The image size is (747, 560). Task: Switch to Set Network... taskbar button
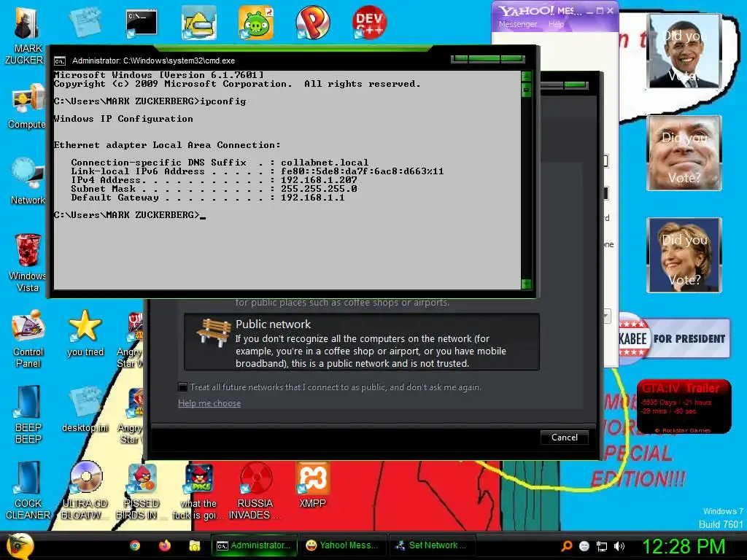432,545
